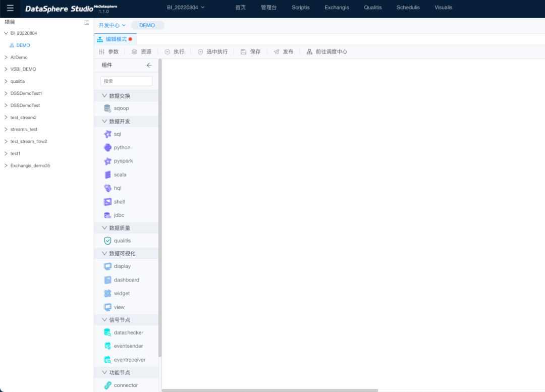545x392 pixels.
Task: Click the 保存 save button
Action: click(251, 52)
